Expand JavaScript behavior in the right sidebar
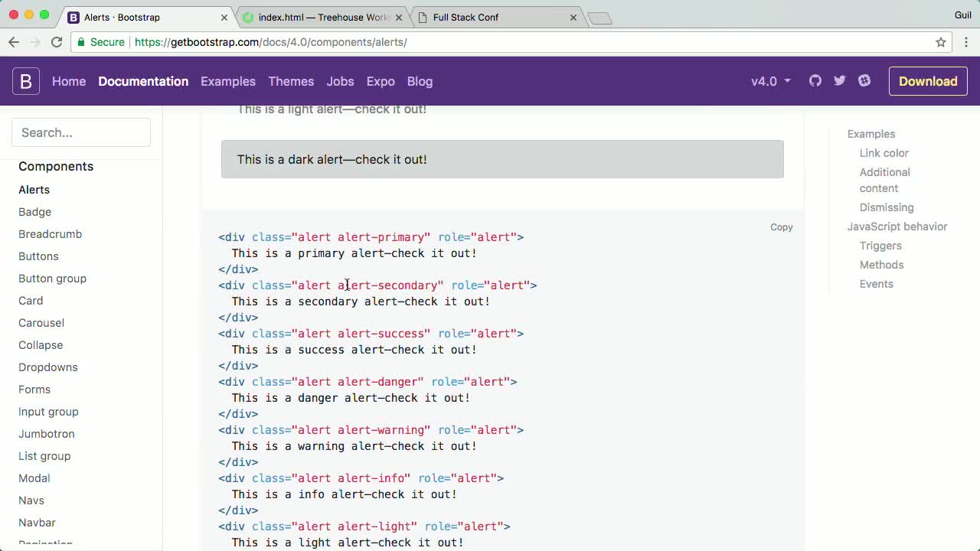This screenshot has width=980, height=551. (897, 227)
